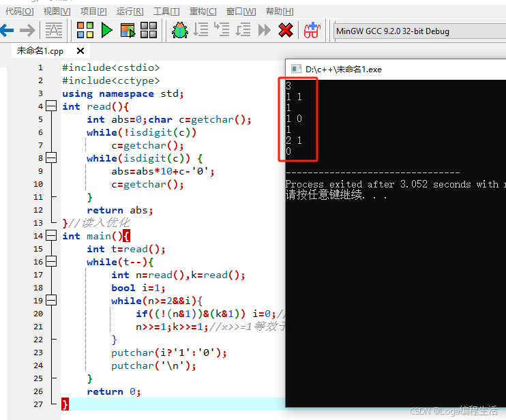
Task: Click the 读入优化 comment on line 13
Action: (x=105, y=223)
